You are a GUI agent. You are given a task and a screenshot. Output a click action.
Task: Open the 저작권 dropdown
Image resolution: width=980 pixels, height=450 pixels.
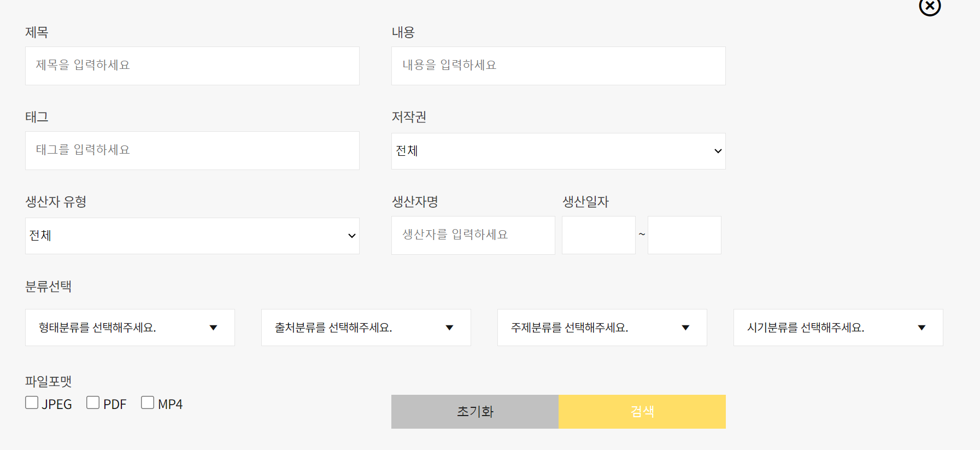pyautogui.click(x=558, y=151)
